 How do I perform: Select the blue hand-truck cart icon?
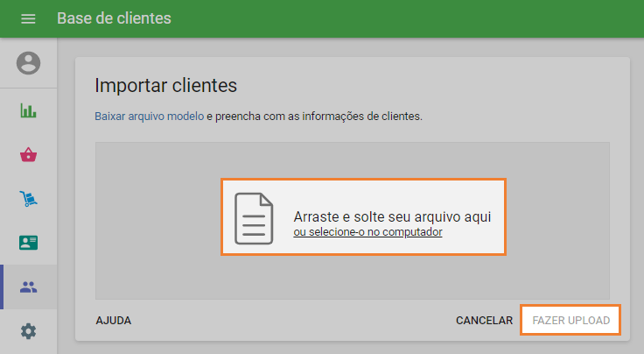coord(28,199)
